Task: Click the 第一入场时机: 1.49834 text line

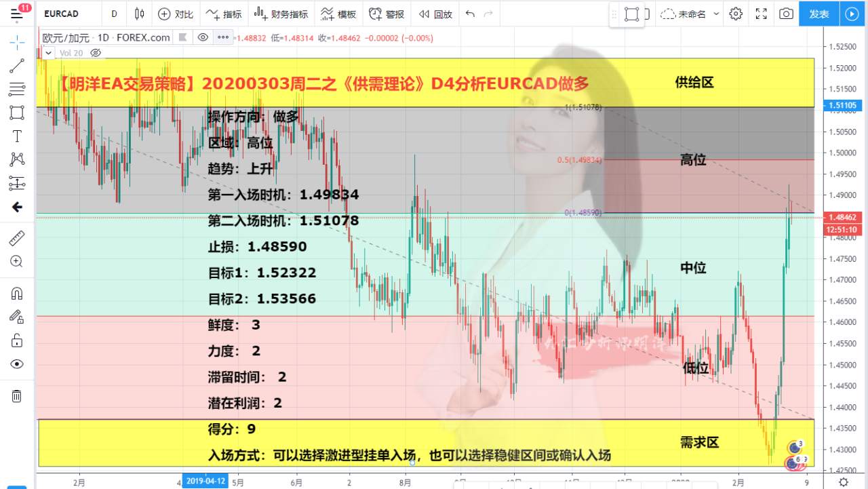Action: (283, 195)
